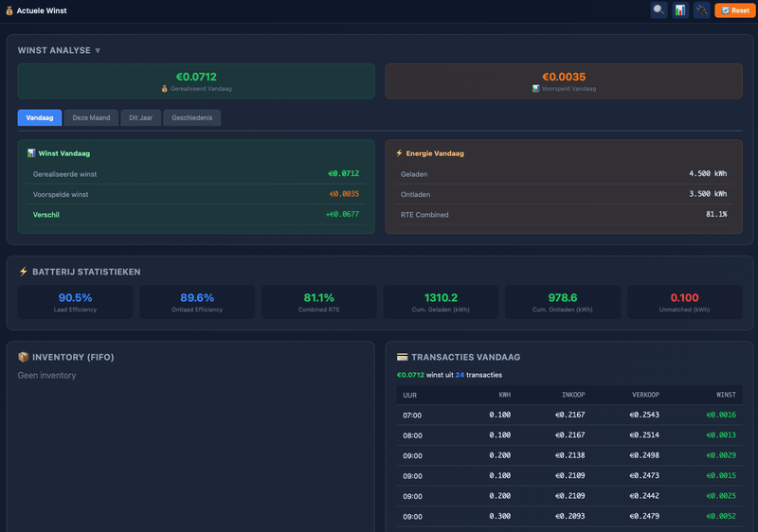Click the bar chart icon in header

click(680, 10)
